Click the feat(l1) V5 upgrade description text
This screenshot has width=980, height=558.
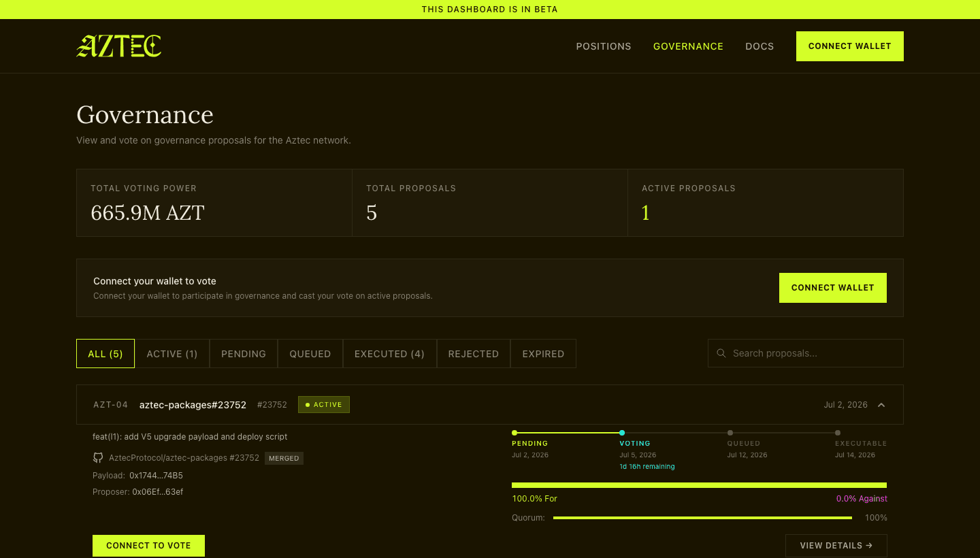tap(190, 437)
